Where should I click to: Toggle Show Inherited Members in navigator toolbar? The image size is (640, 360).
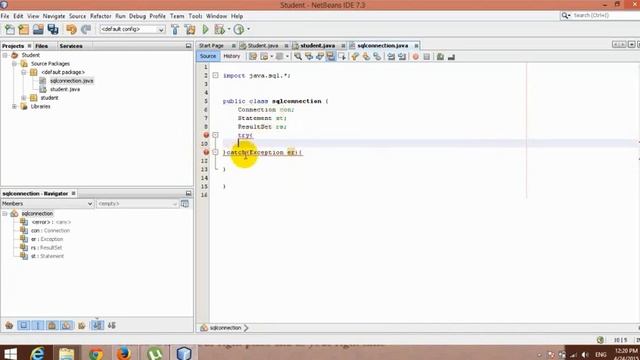(9, 325)
